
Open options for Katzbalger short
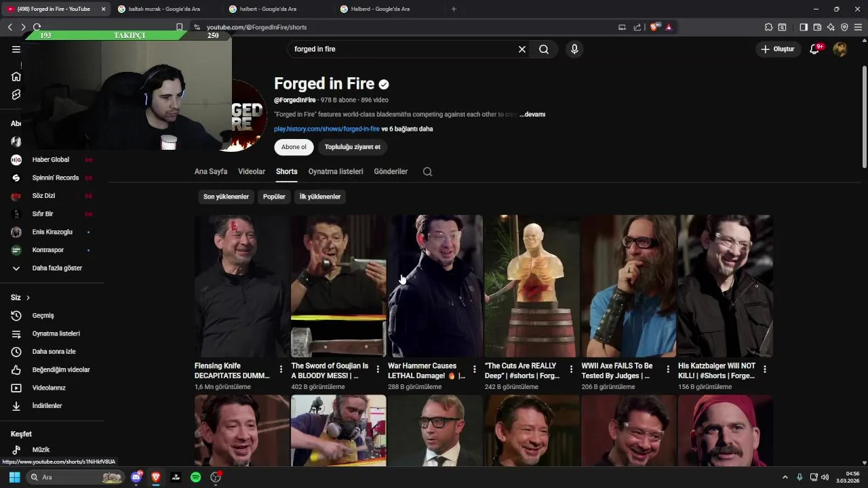click(x=765, y=369)
